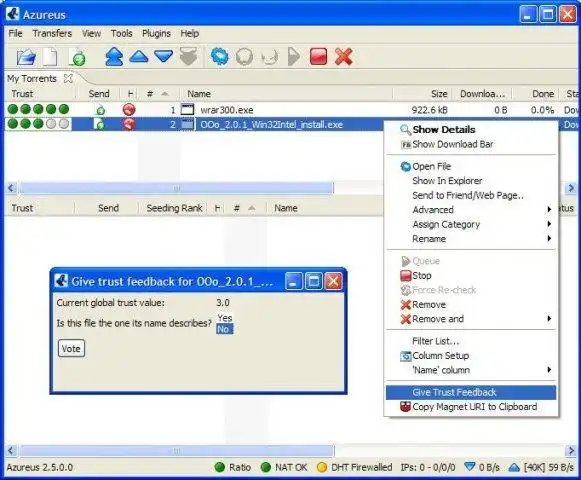This screenshot has height=480, width=581.
Task: Expand the Remove and submenu
Action: 471,319
